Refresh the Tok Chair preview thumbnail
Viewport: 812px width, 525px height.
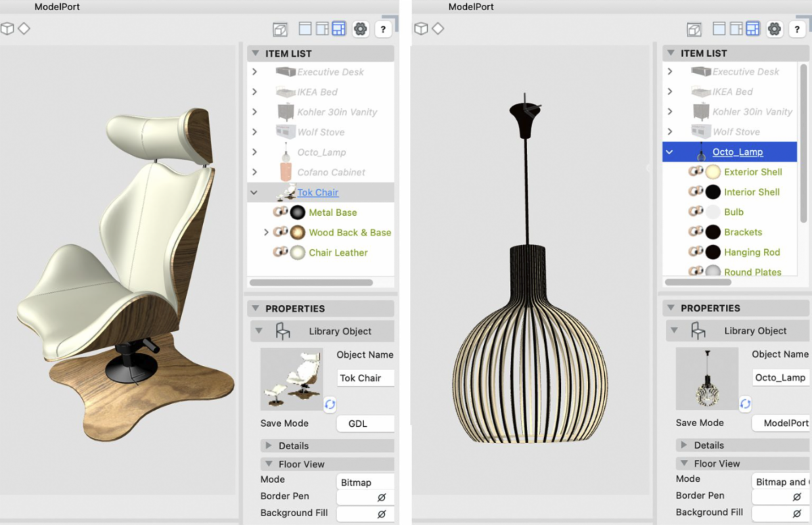click(330, 404)
